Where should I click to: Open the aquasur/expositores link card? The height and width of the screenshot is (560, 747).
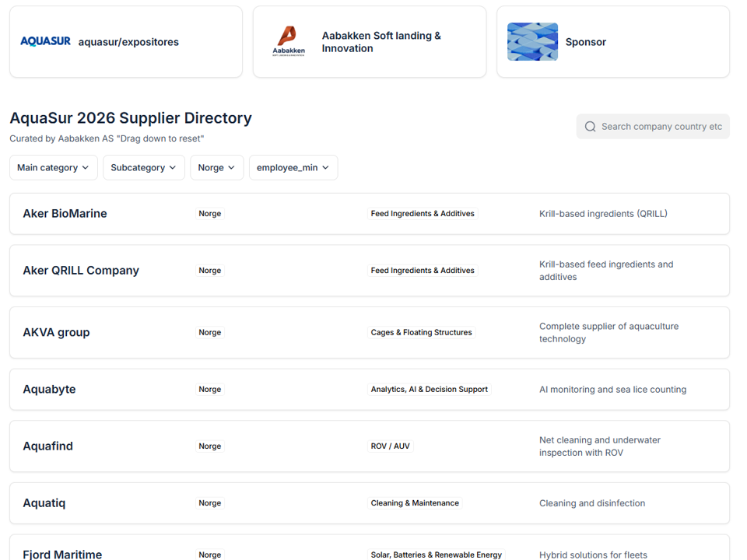pos(128,42)
